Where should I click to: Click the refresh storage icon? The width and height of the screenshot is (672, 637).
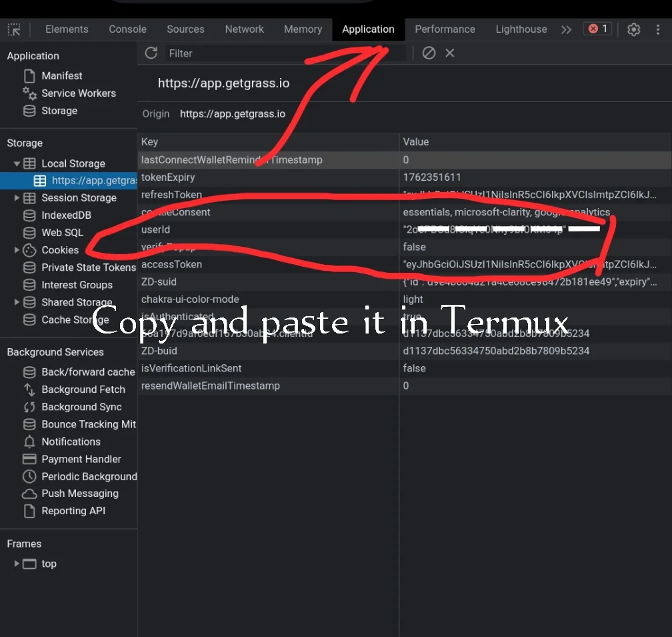click(x=151, y=53)
